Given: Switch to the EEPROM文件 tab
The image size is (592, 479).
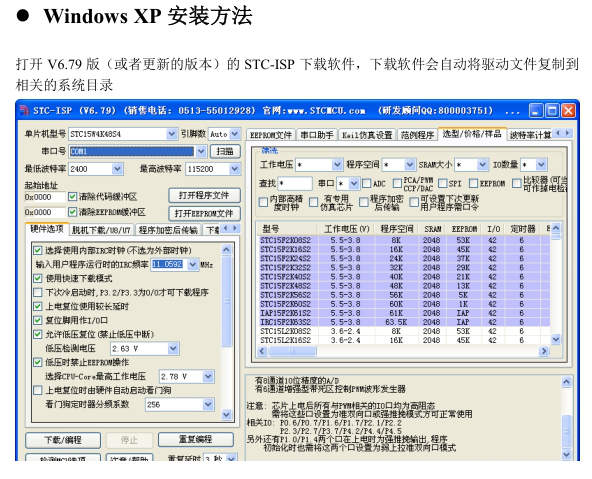Looking at the screenshot, I should pos(271,135).
